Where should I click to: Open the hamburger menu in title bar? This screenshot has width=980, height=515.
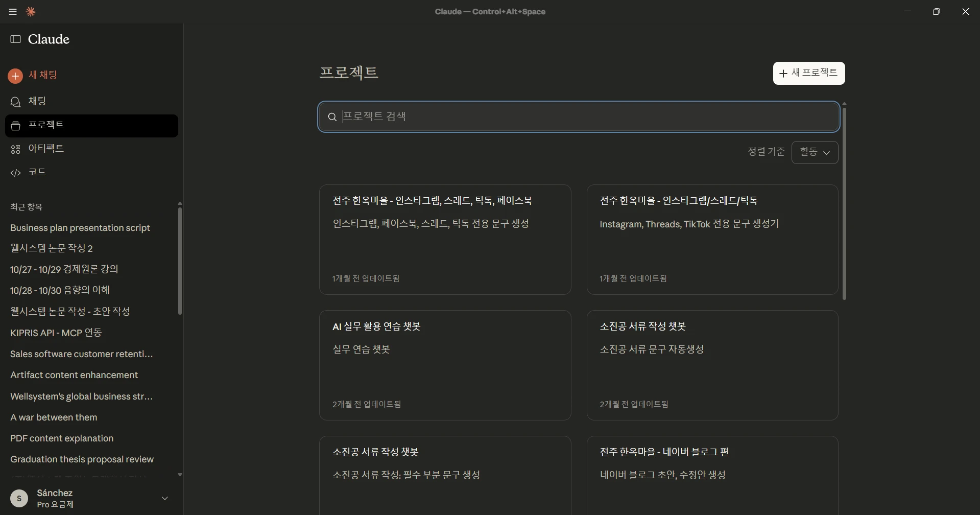click(13, 12)
